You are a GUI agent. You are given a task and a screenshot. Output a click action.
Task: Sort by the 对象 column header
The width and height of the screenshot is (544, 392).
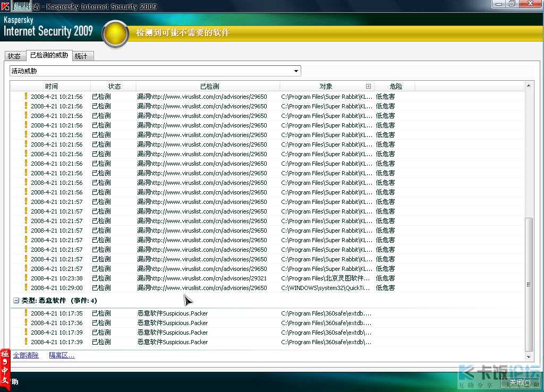pos(326,87)
